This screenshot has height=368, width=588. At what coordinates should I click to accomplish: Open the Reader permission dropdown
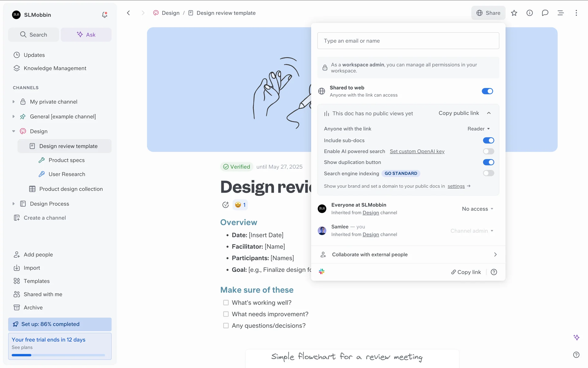[478, 129]
